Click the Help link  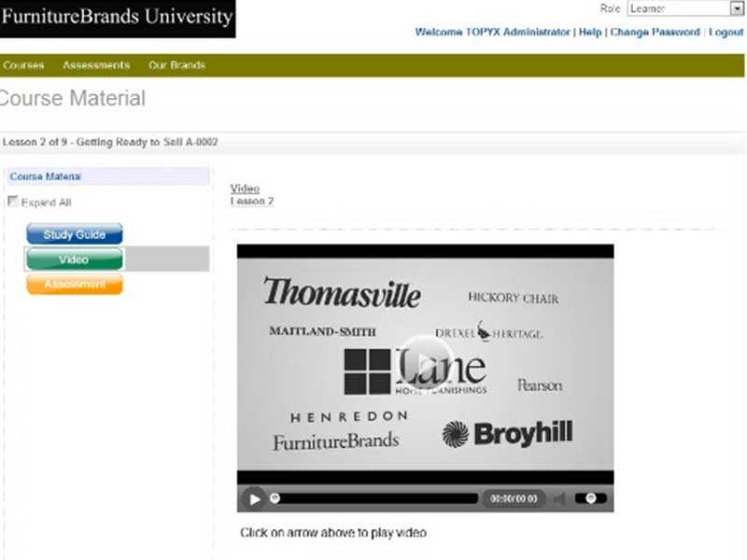[590, 32]
